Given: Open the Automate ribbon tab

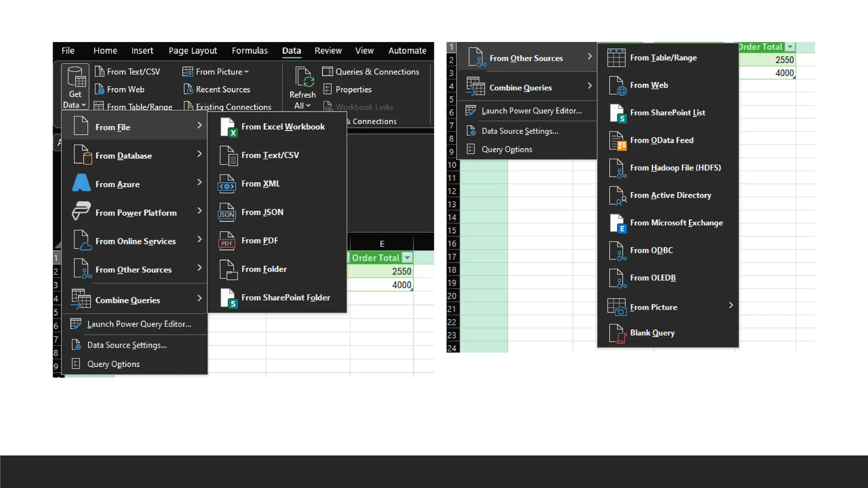Looking at the screenshot, I should [x=407, y=51].
